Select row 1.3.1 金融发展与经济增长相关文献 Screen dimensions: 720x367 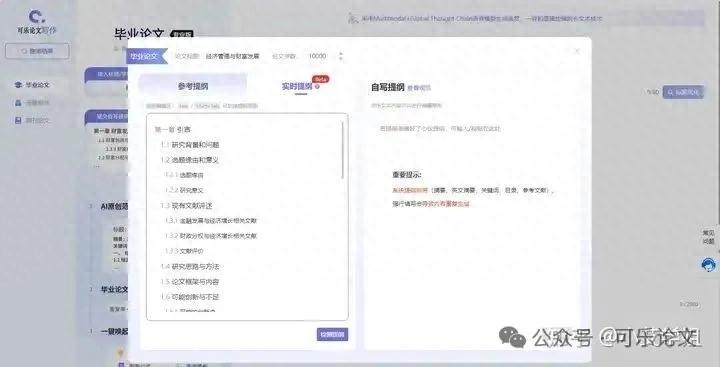point(211,220)
